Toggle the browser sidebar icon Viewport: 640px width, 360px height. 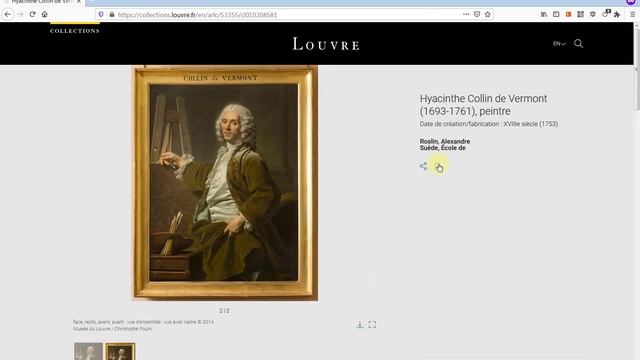pyautogui.click(x=556, y=14)
